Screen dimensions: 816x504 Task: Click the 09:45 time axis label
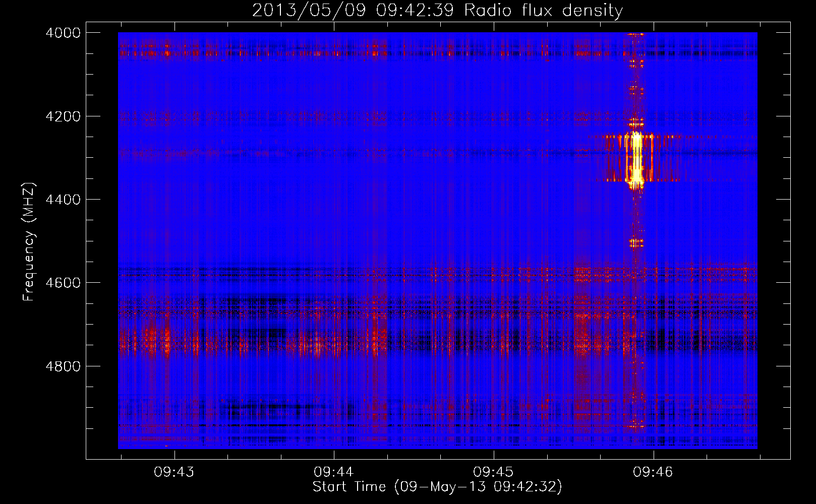point(493,472)
